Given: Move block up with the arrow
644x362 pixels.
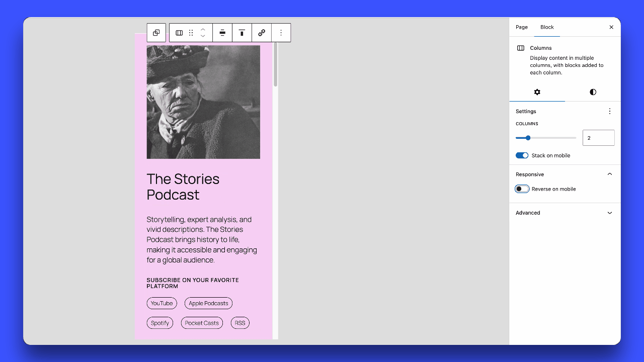Looking at the screenshot, I should (x=203, y=29).
